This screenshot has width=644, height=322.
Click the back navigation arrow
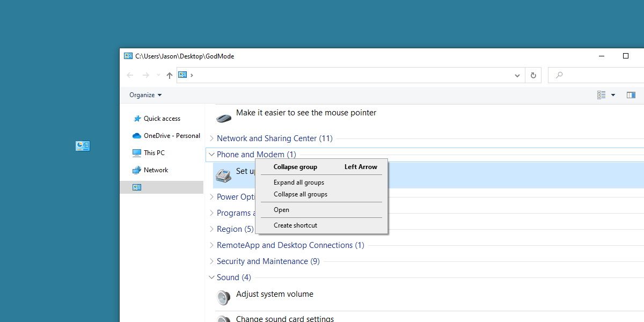(x=129, y=75)
